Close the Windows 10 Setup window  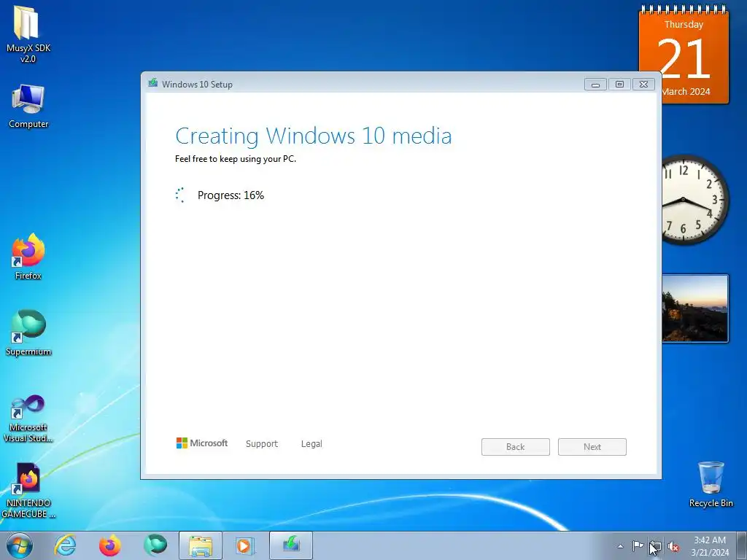click(x=643, y=85)
